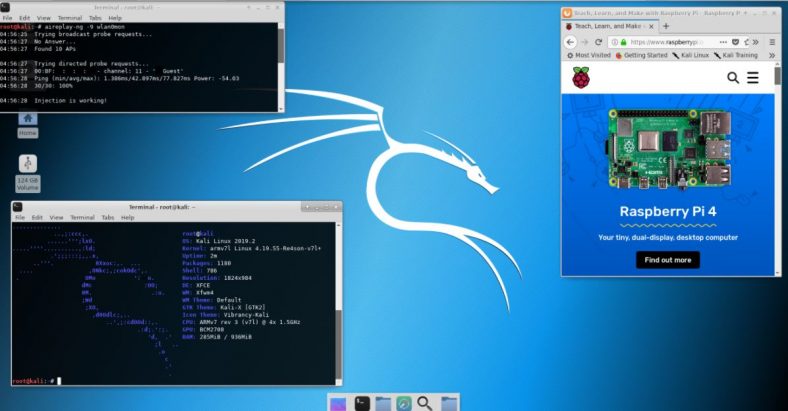Open the Raspberry Pi site search
This screenshot has width=788, height=411.
[x=733, y=77]
